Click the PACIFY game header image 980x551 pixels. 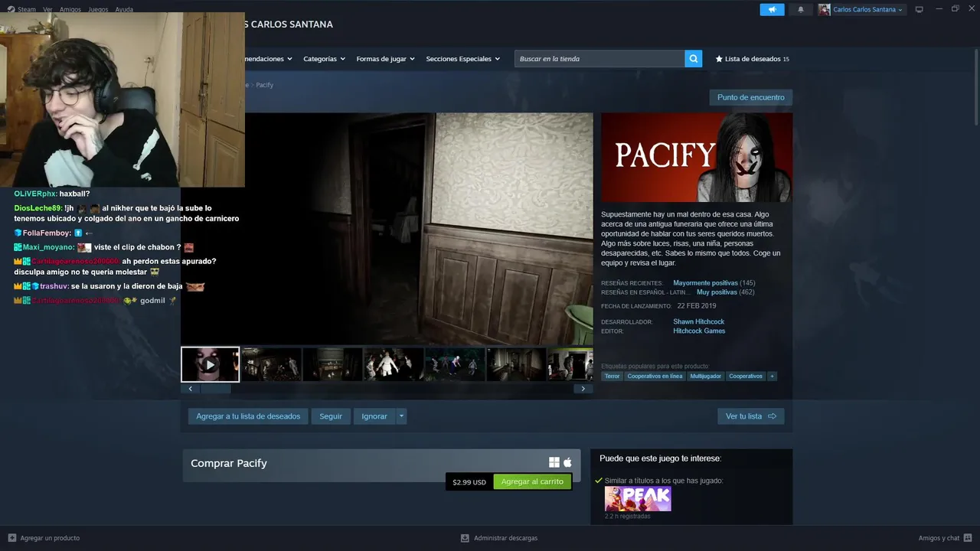[x=697, y=158]
